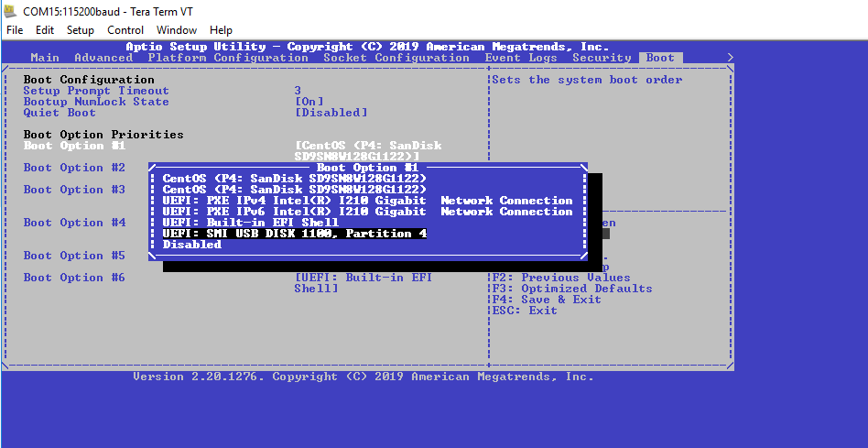Viewport: 868px width, 448px height.
Task: Choose UEFI Built-in EFI Shell in popup
Action: pyautogui.click(x=251, y=223)
